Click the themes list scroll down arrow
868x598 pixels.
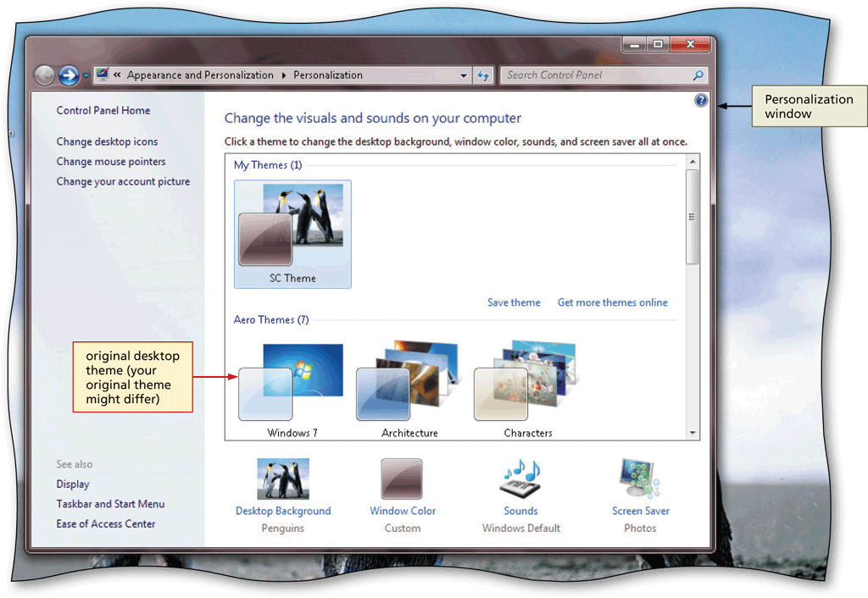pyautogui.click(x=693, y=433)
